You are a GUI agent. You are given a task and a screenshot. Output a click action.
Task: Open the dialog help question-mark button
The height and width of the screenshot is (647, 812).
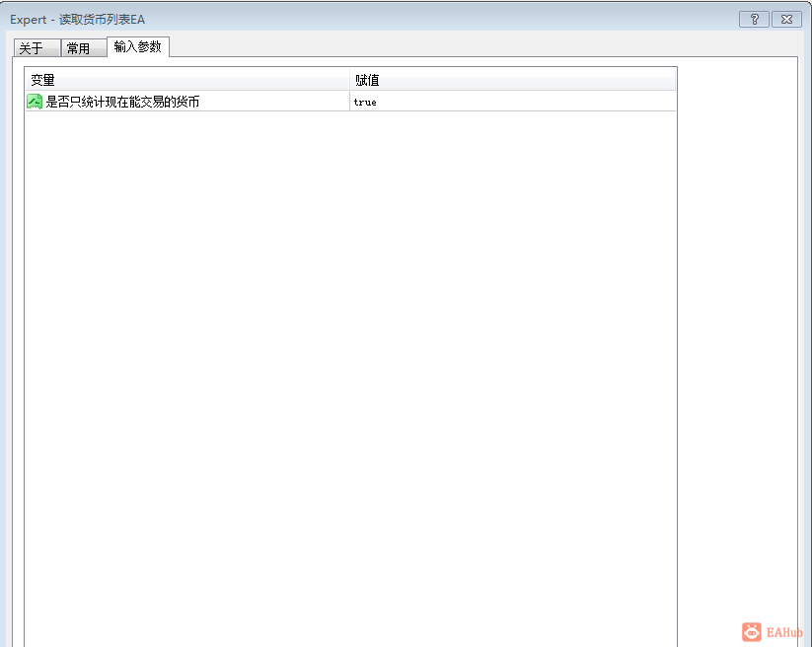[754, 19]
